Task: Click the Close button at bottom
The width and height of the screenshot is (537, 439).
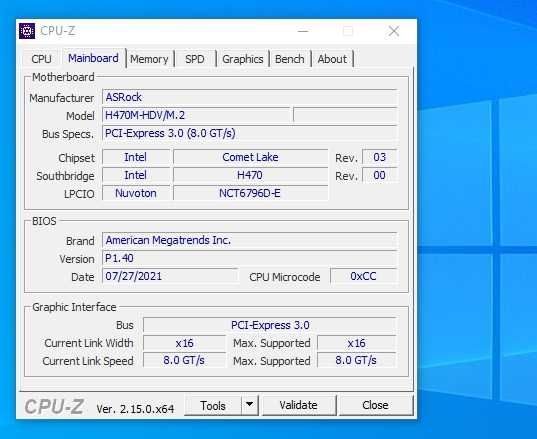Action: click(x=375, y=405)
